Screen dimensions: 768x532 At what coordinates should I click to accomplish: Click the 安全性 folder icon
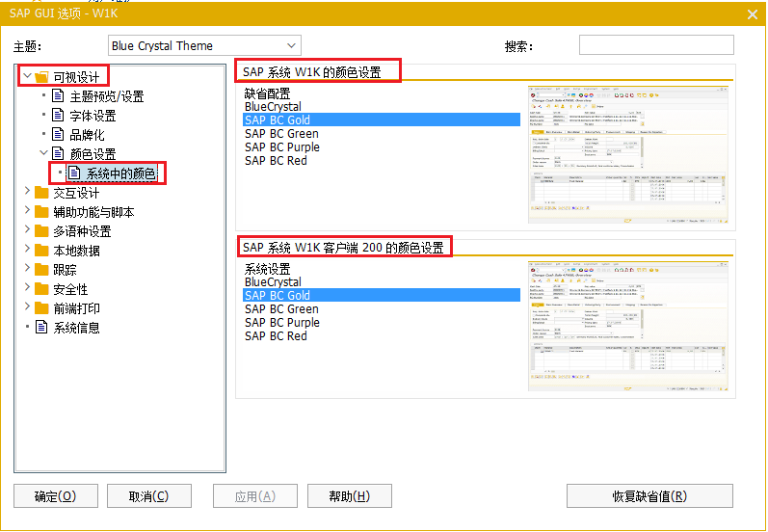[x=42, y=288]
